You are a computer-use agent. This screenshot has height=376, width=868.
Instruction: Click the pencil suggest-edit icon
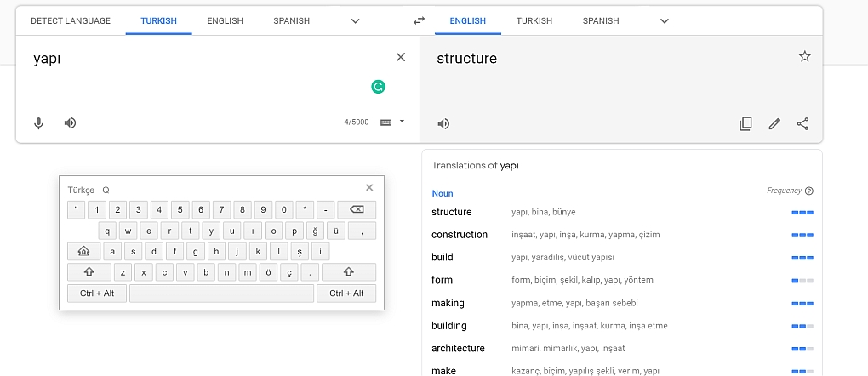point(774,124)
